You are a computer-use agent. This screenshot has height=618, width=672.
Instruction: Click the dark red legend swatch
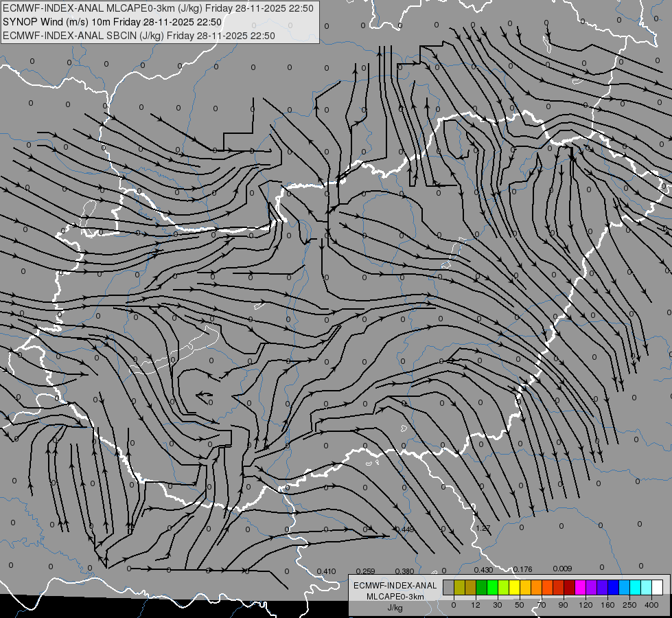pyautogui.click(x=570, y=587)
